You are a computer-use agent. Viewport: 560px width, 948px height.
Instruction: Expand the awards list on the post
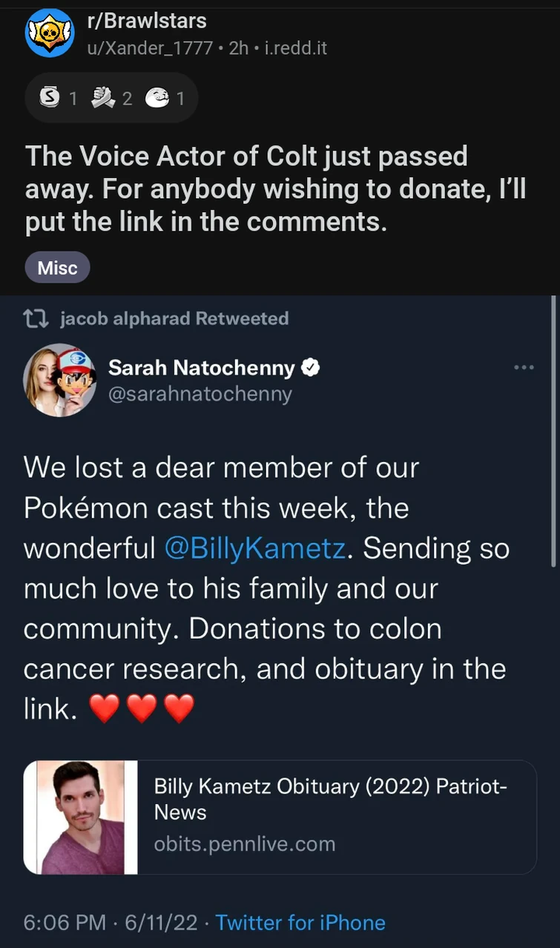(x=111, y=97)
